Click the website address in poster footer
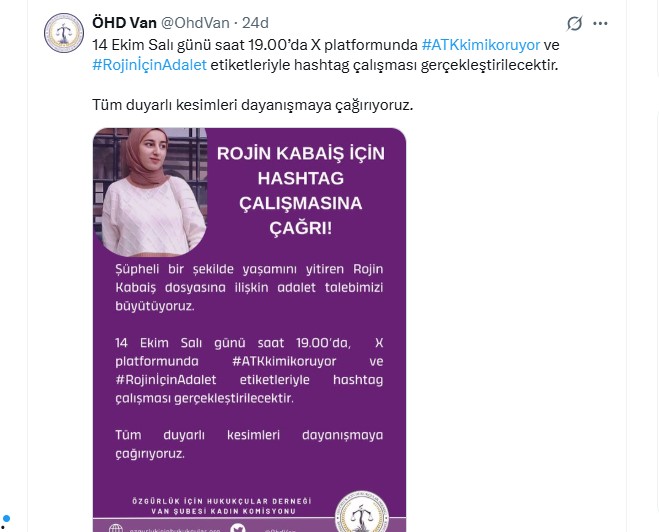This screenshot has width=659, height=532. [175, 530]
